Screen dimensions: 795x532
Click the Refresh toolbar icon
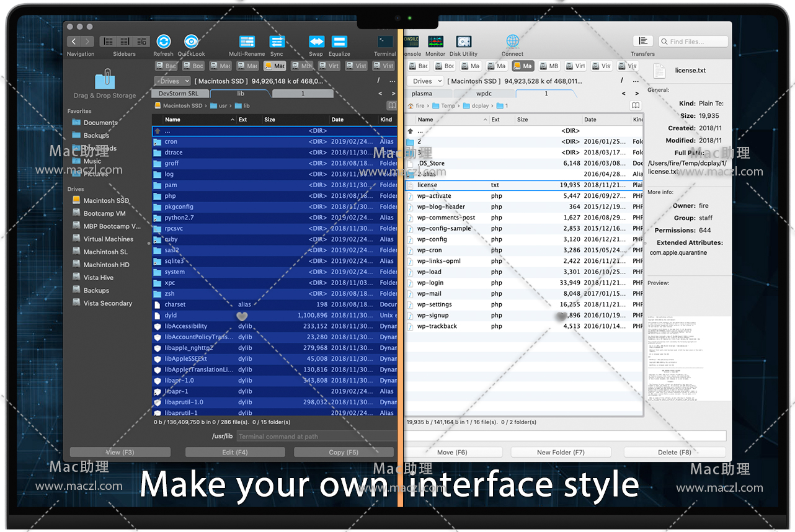point(163,42)
